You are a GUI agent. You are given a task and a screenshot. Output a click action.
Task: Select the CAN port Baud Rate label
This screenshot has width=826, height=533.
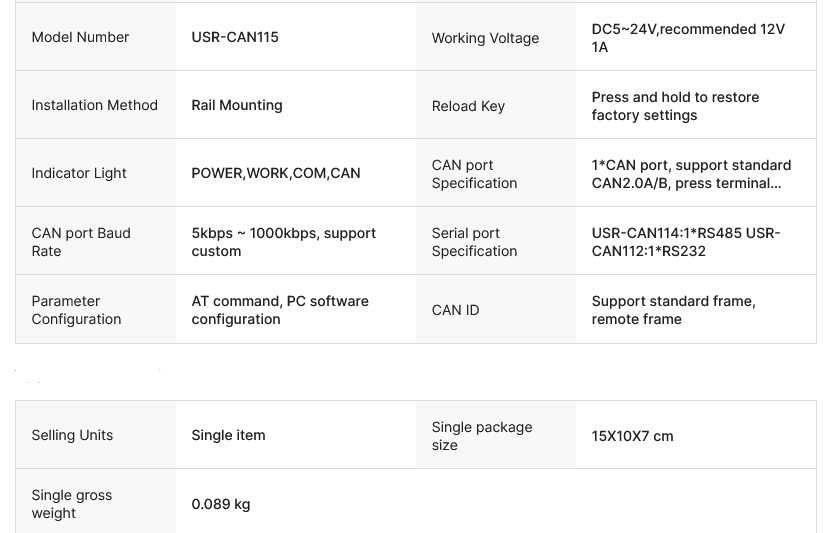81,242
